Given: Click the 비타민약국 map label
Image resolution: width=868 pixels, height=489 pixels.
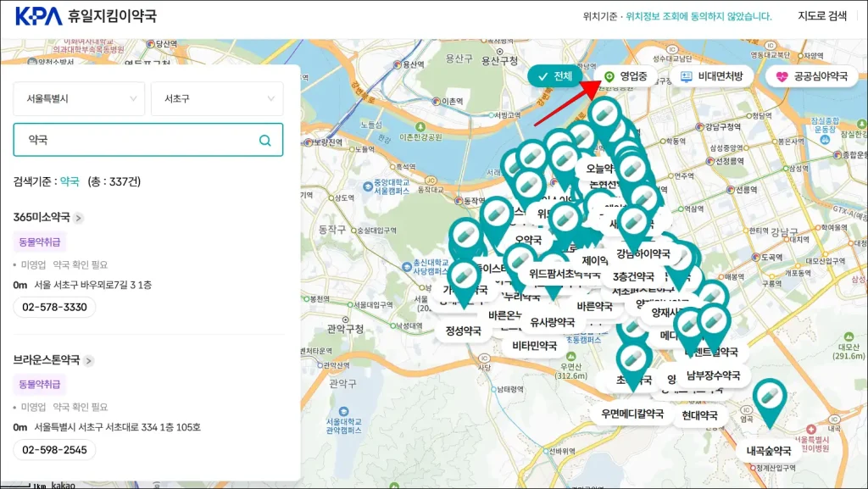Looking at the screenshot, I should [x=534, y=346].
